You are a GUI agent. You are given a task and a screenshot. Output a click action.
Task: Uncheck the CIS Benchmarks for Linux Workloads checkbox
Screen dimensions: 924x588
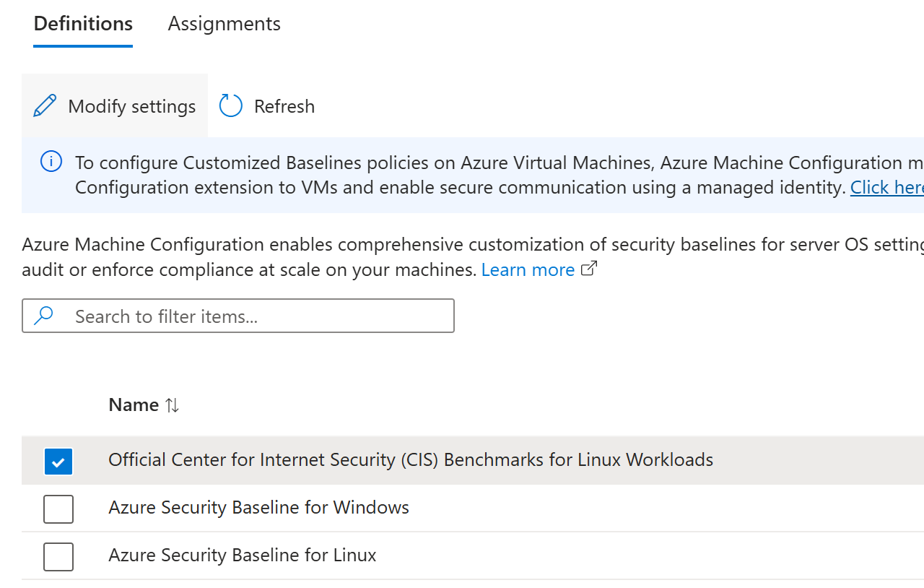58,461
